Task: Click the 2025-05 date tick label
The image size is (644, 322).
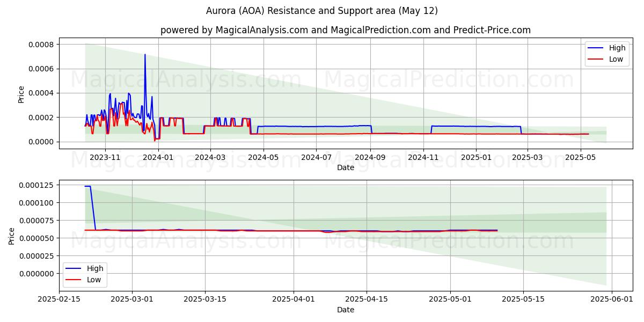Action: (580, 157)
